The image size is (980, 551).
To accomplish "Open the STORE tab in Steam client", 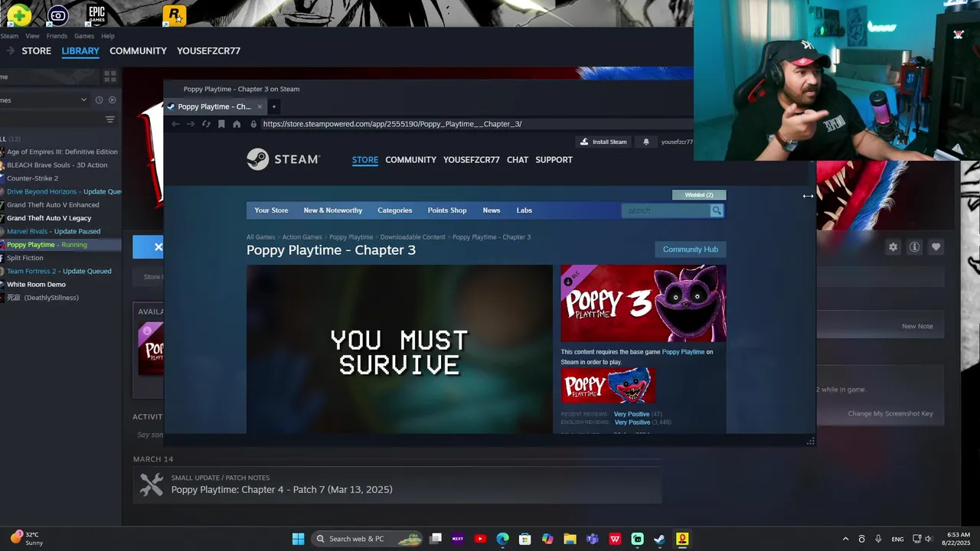I will coord(37,51).
